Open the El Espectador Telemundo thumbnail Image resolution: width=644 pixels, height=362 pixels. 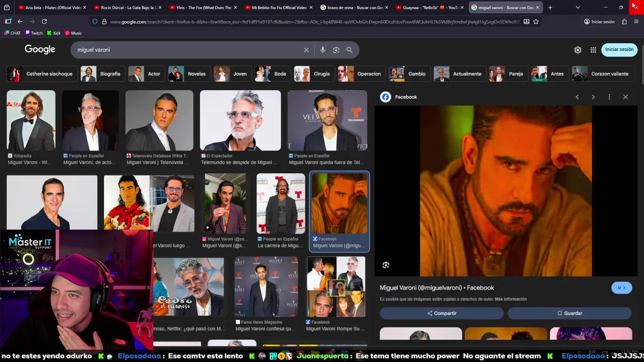(240, 121)
